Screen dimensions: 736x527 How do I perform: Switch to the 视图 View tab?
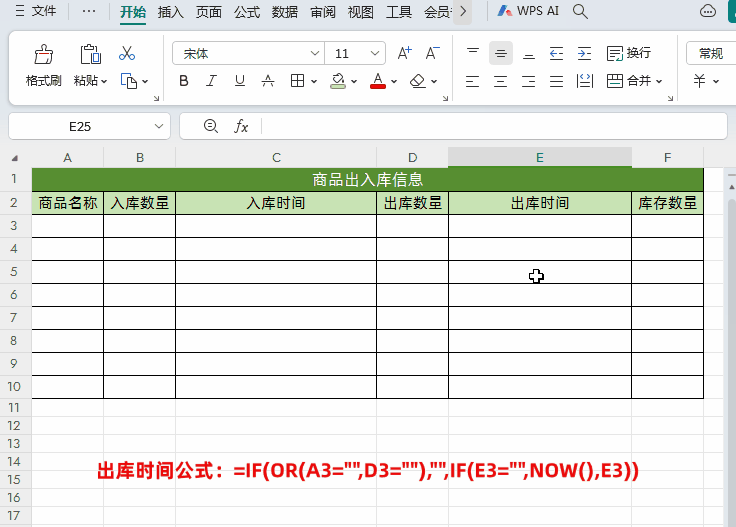click(x=360, y=12)
